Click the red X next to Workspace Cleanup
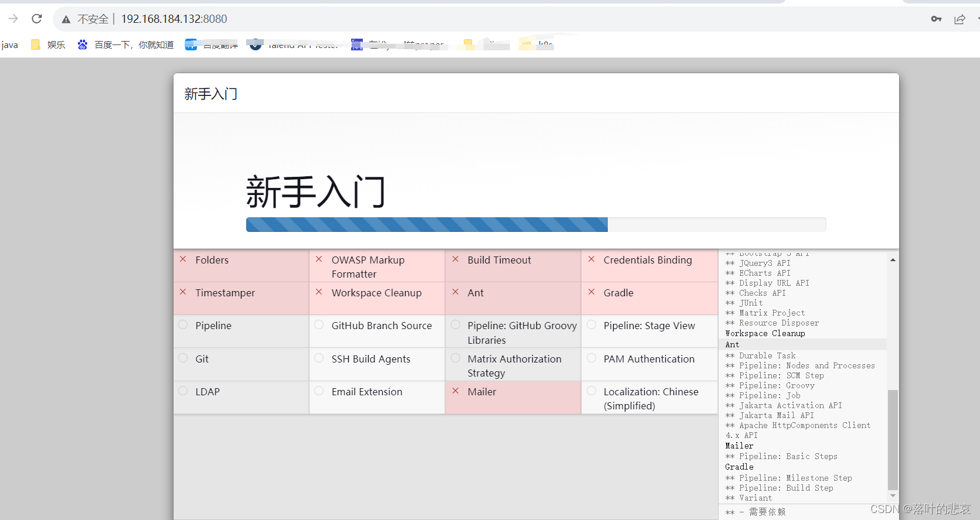This screenshot has width=980, height=520. (319, 292)
